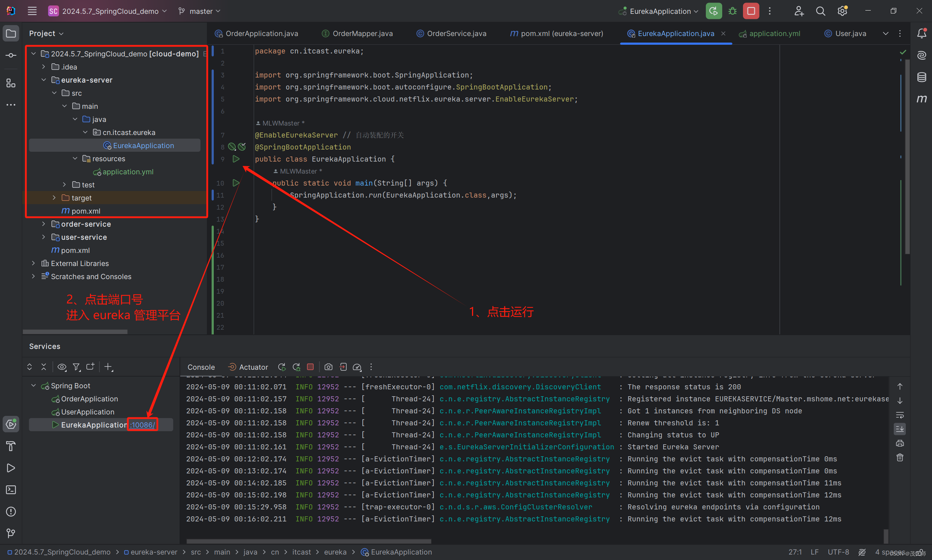Image resolution: width=932 pixels, height=560 pixels.
Task: Stop the running EurekaApplication with red square
Action: click(751, 11)
